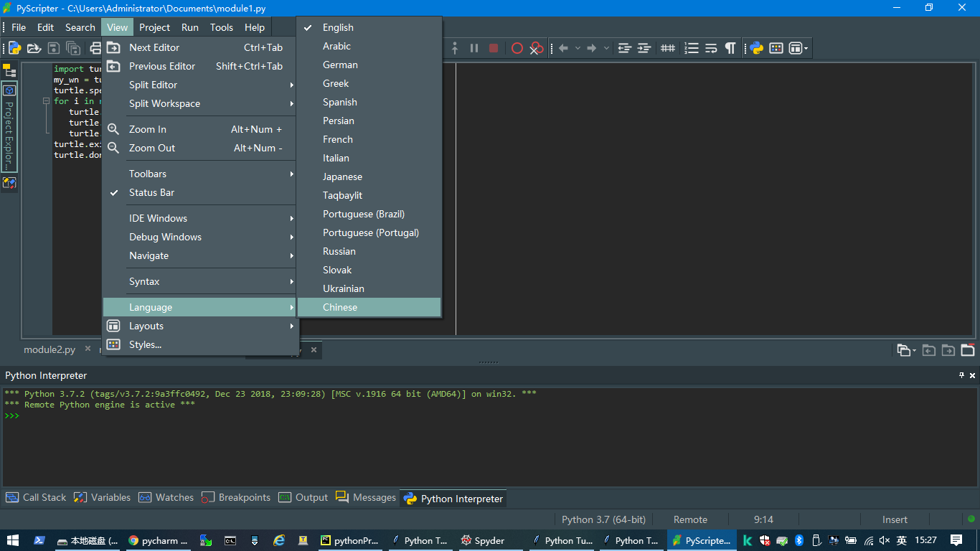Click the Pause debugger icon
The width and height of the screenshot is (980, 551).
point(474,48)
